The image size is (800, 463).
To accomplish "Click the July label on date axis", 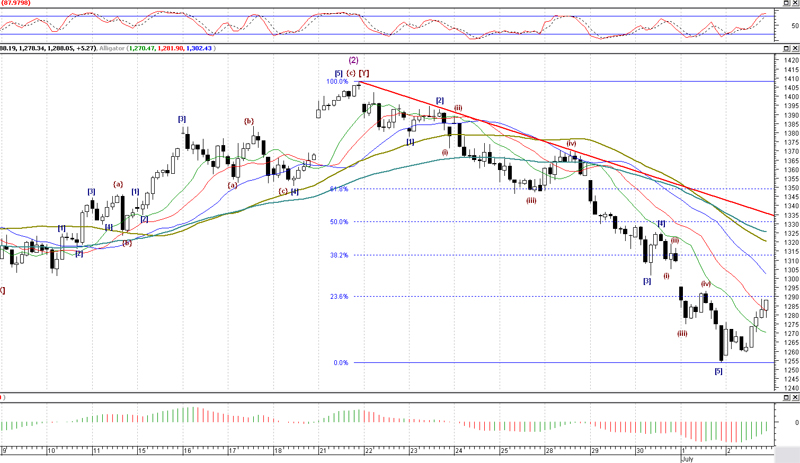I will (689, 459).
